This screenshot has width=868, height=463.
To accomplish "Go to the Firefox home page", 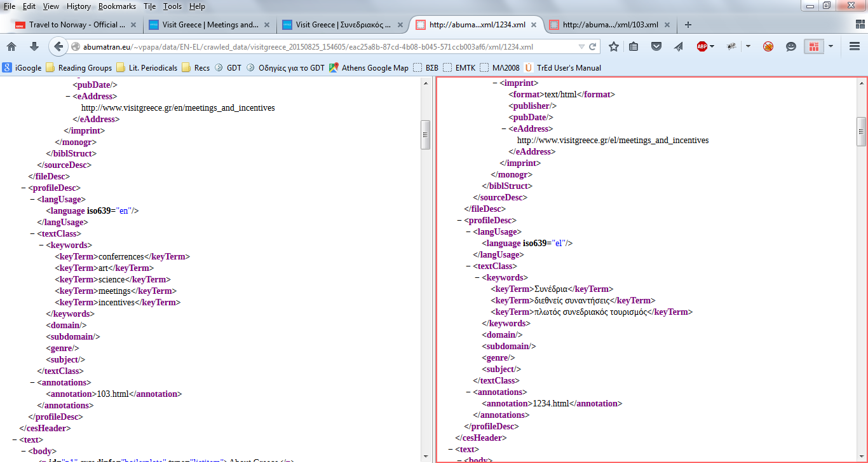I will [x=11, y=46].
